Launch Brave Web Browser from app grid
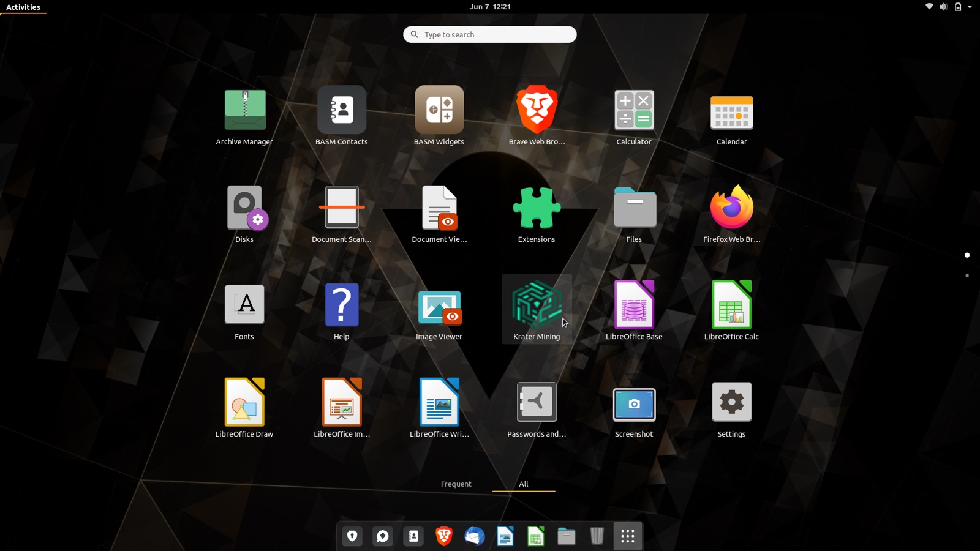The image size is (980, 551). (537, 114)
